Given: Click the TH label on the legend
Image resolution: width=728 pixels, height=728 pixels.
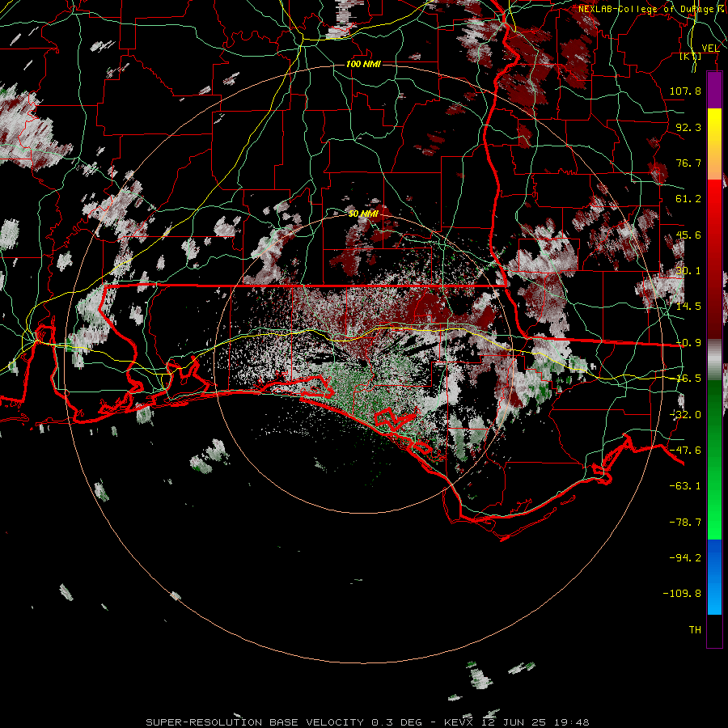Looking at the screenshot, I should 695,629.
